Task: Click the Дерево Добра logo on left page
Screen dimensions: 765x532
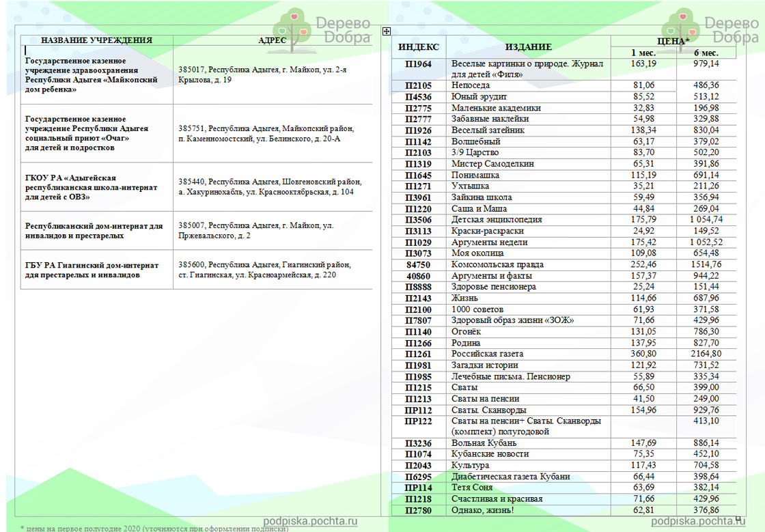Action: [x=322, y=30]
